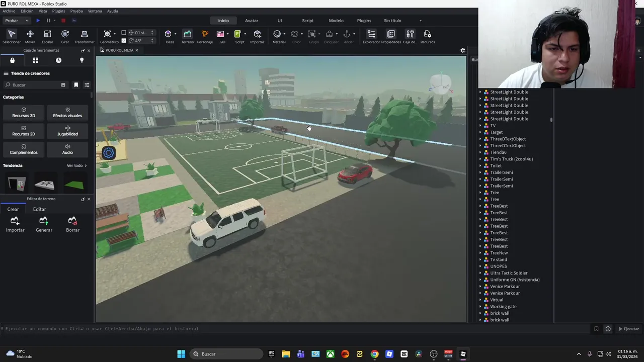Expand the Tienda6 tree node
Image resolution: width=644 pixels, height=362 pixels.
(480, 152)
